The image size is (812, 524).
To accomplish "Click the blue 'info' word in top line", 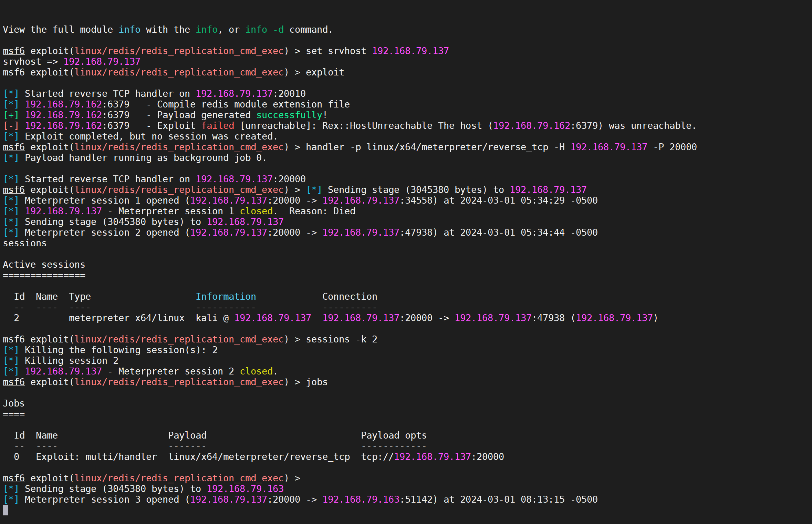I will [129, 30].
